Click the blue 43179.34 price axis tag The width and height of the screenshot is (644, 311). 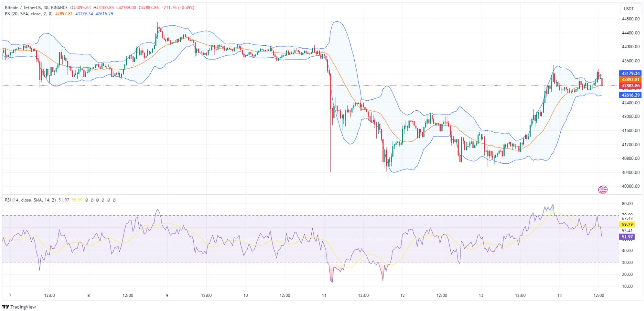click(631, 73)
